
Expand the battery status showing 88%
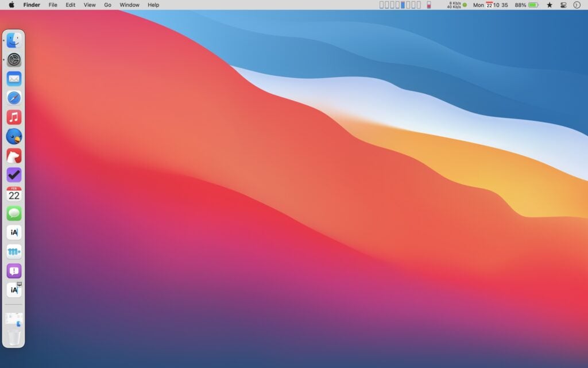tap(527, 5)
